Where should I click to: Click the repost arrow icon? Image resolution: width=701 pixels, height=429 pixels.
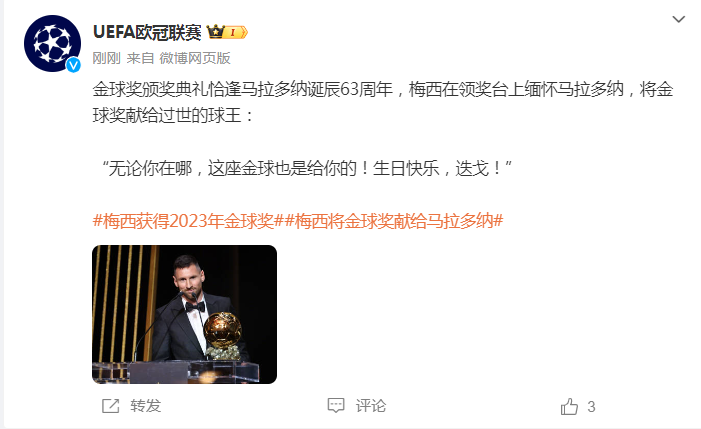click(x=110, y=406)
